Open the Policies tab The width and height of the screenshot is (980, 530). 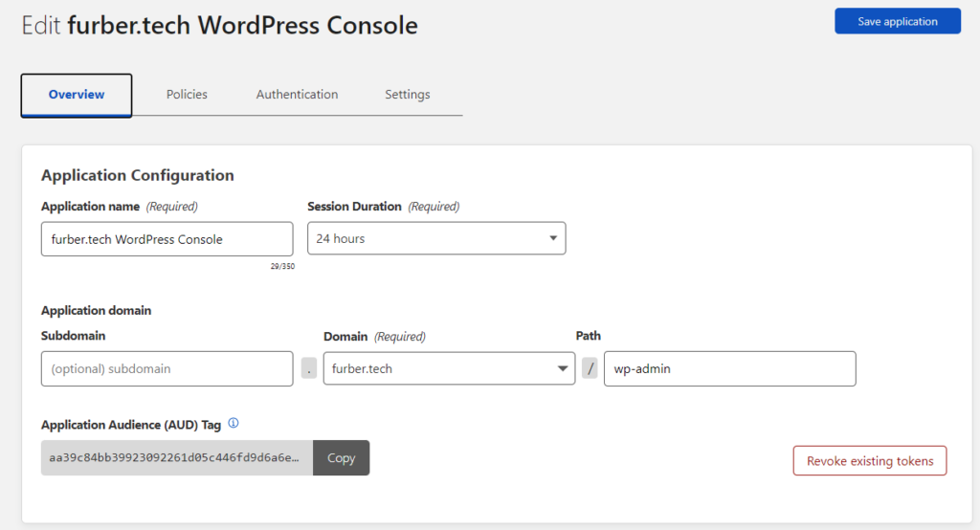pyautogui.click(x=187, y=95)
